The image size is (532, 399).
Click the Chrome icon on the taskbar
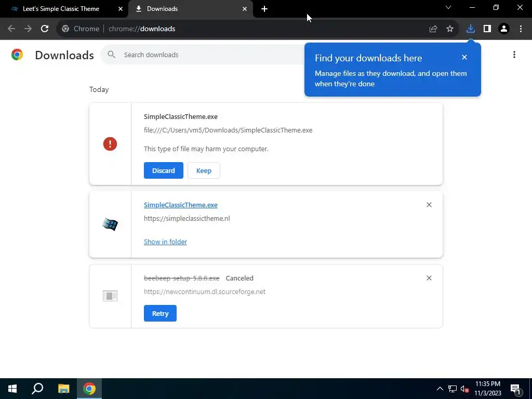[89, 389]
